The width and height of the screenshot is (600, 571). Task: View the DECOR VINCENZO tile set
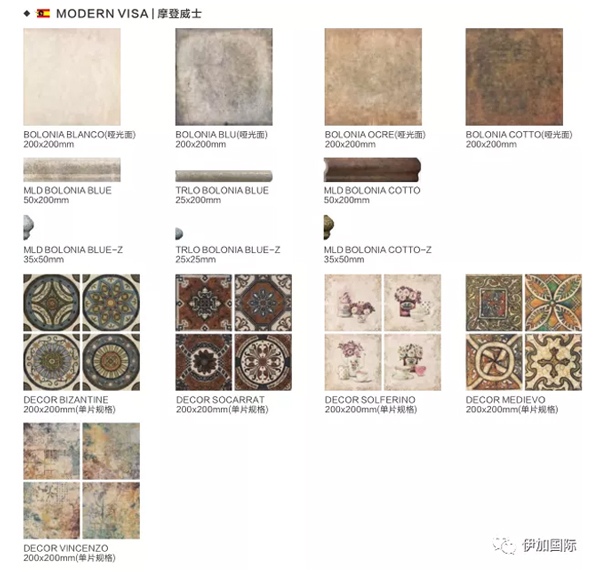coord(82,481)
